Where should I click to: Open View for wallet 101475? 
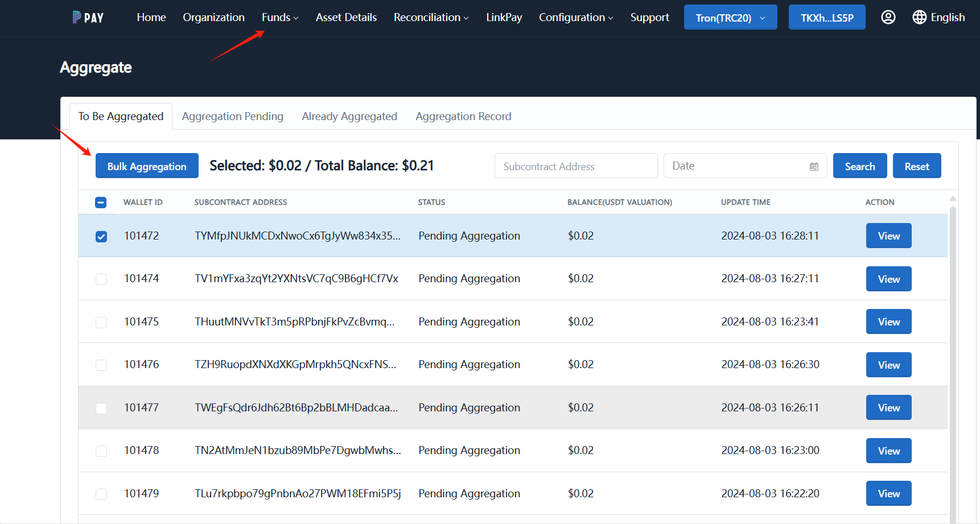pyautogui.click(x=889, y=321)
